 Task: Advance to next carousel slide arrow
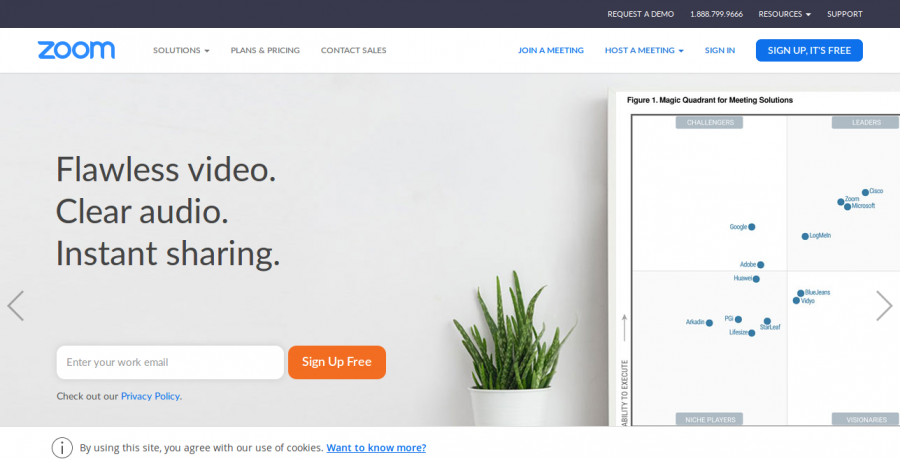884,306
